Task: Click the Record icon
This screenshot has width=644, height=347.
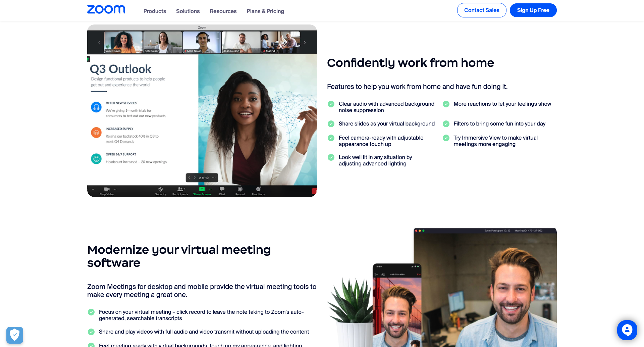Action: (x=240, y=189)
